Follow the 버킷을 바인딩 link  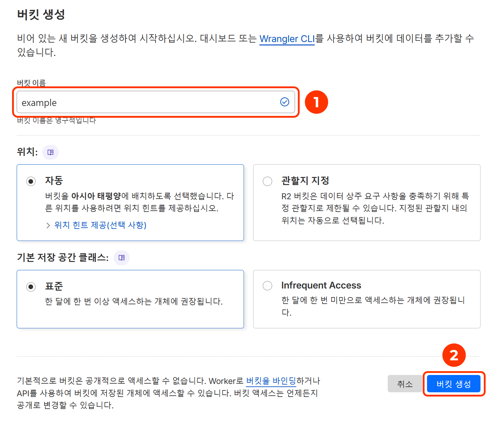[x=271, y=381]
